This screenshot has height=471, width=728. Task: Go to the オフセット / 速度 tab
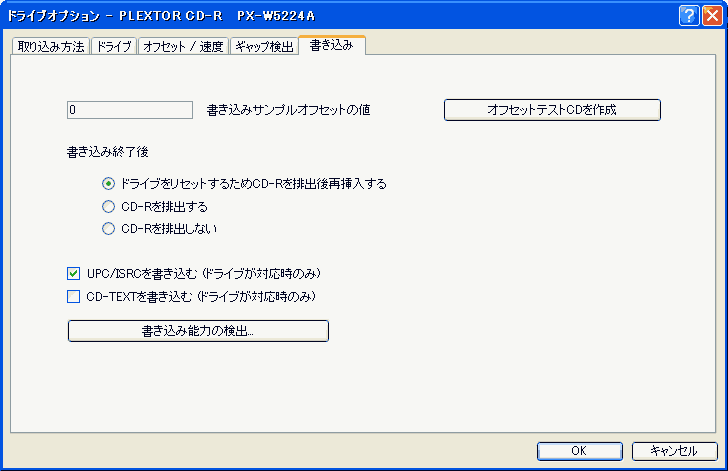[183, 46]
